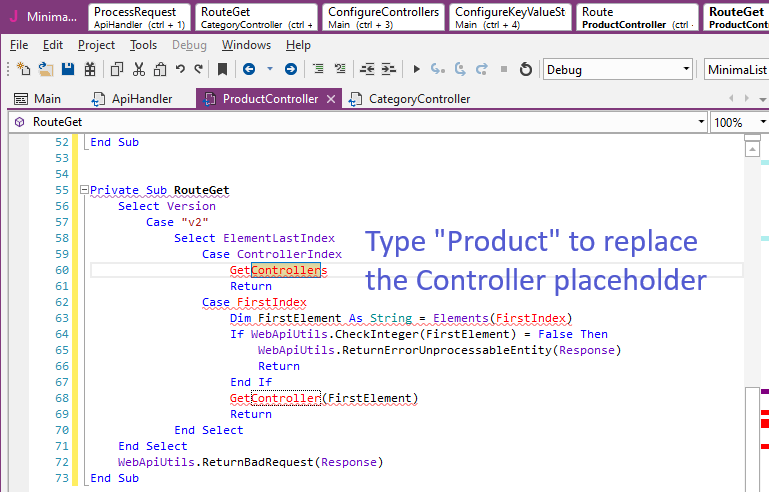Open the navigation history dropdown arrow
This screenshot has height=492, width=769.
(270, 69)
